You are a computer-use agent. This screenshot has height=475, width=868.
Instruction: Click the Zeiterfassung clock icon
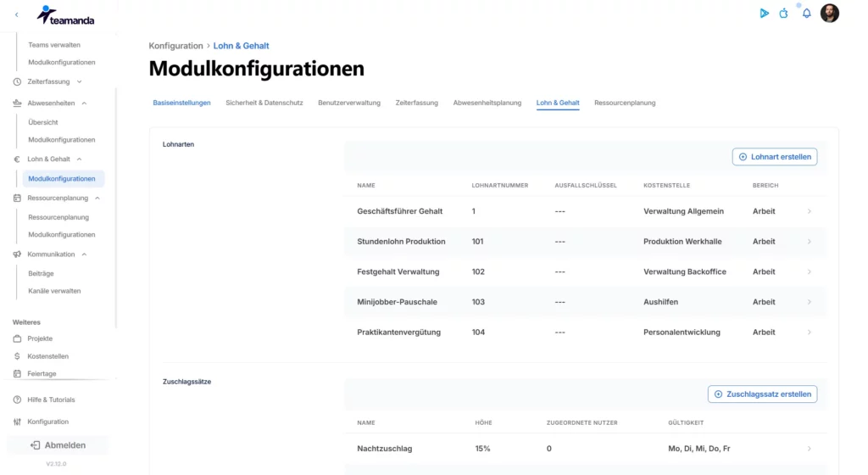pyautogui.click(x=17, y=81)
